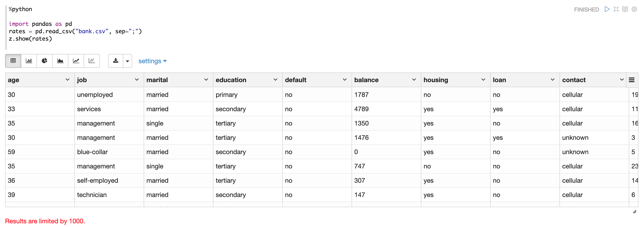Image resolution: width=644 pixels, height=227 pixels.
Task: Select the bar chart visualization
Action: tap(29, 61)
